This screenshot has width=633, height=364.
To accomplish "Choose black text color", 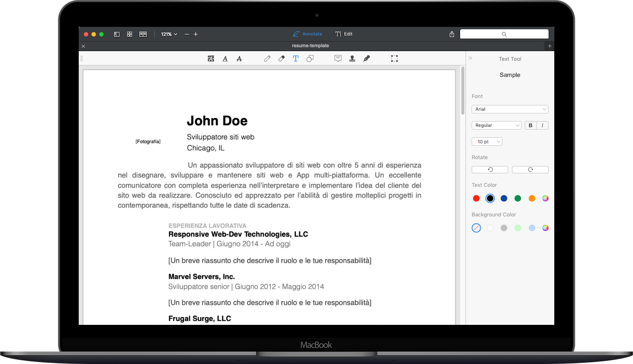I will [x=490, y=198].
